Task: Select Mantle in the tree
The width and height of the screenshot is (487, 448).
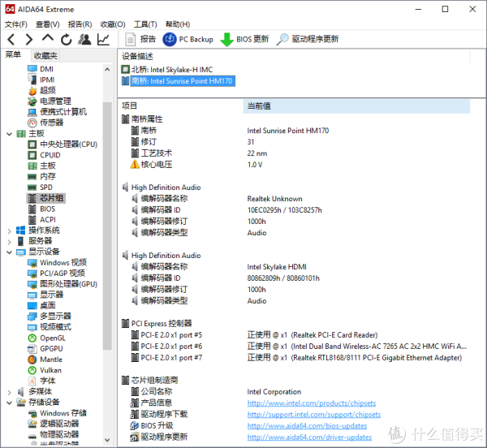Action: pyautogui.click(x=45, y=360)
